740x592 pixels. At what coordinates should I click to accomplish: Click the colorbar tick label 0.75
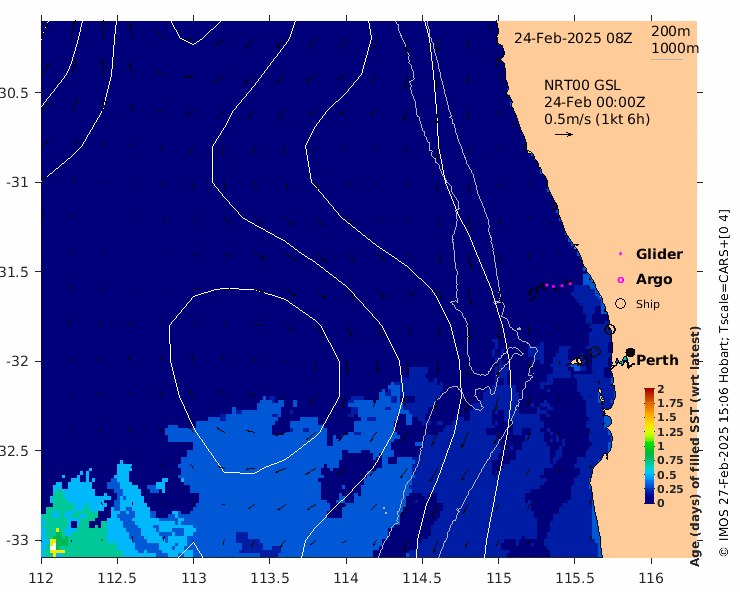pos(670,460)
